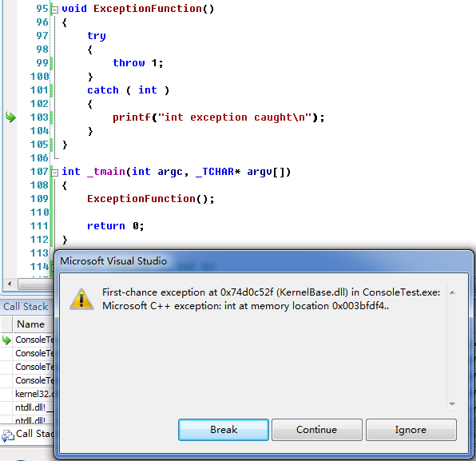Screen dimensions: 476x461
Task: Click the Name column header
Action: pyautogui.click(x=30, y=324)
